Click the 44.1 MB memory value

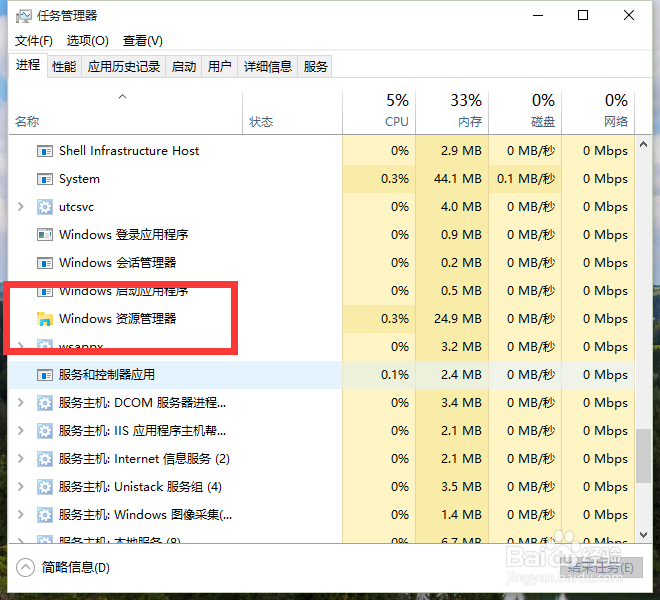[x=458, y=179]
